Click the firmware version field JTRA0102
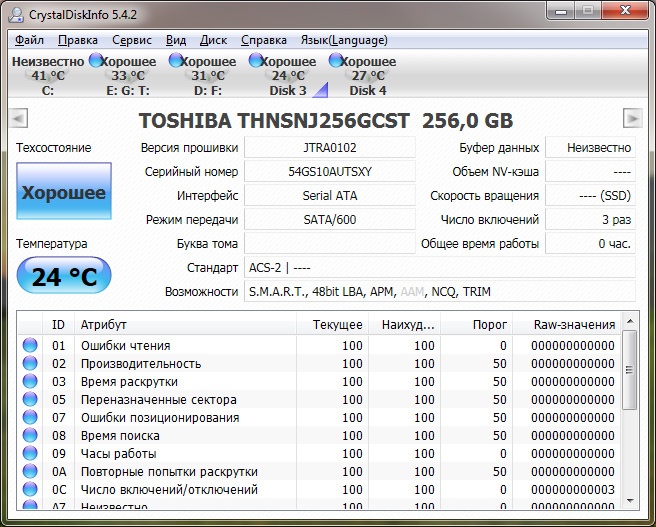Viewport: 656px width, 527px height. coord(330,148)
